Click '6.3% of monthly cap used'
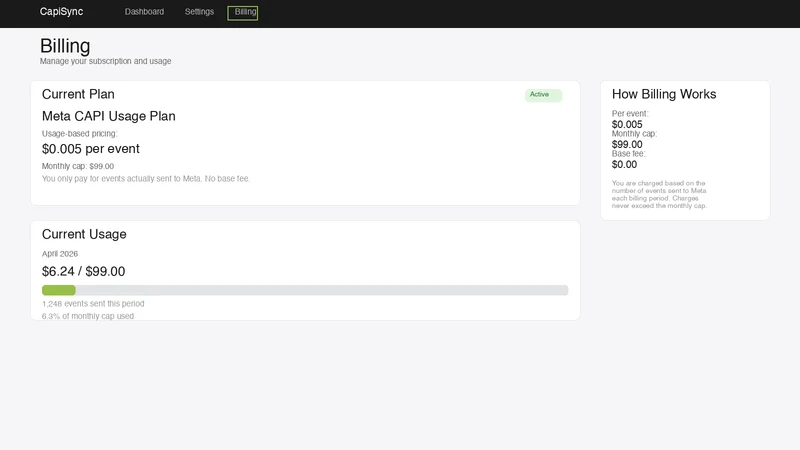Screen dimensions: 800x450 (x=88, y=316)
